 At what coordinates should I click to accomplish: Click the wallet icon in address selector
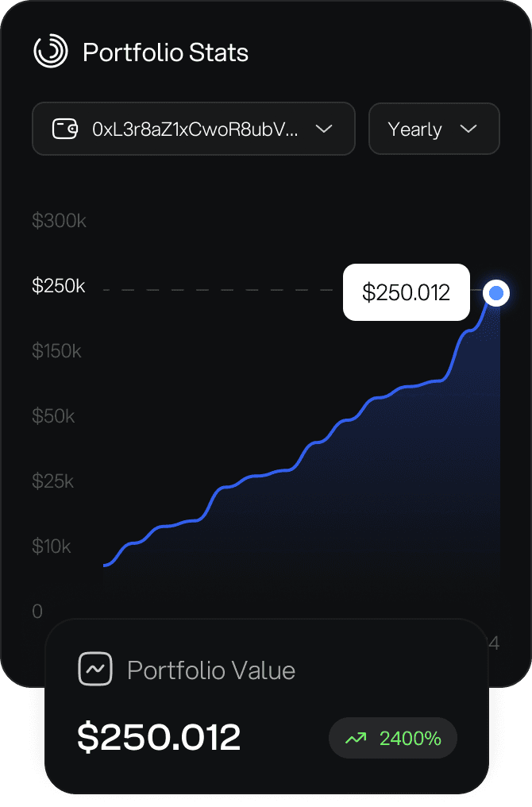(x=65, y=129)
